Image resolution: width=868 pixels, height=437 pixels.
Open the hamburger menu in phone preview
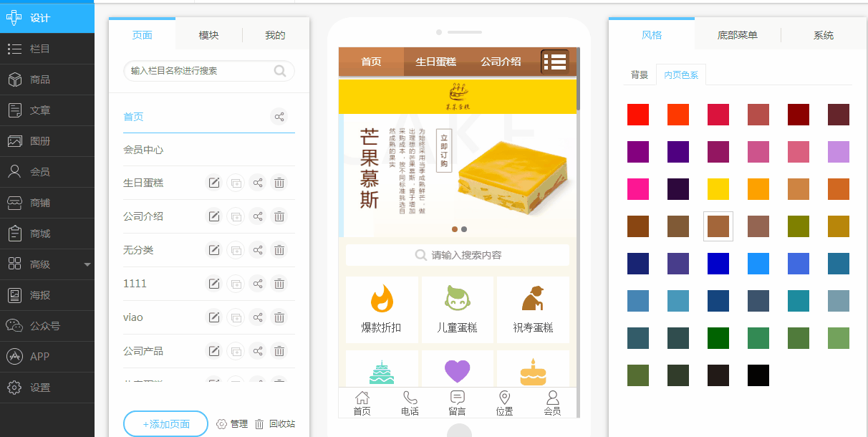point(554,62)
